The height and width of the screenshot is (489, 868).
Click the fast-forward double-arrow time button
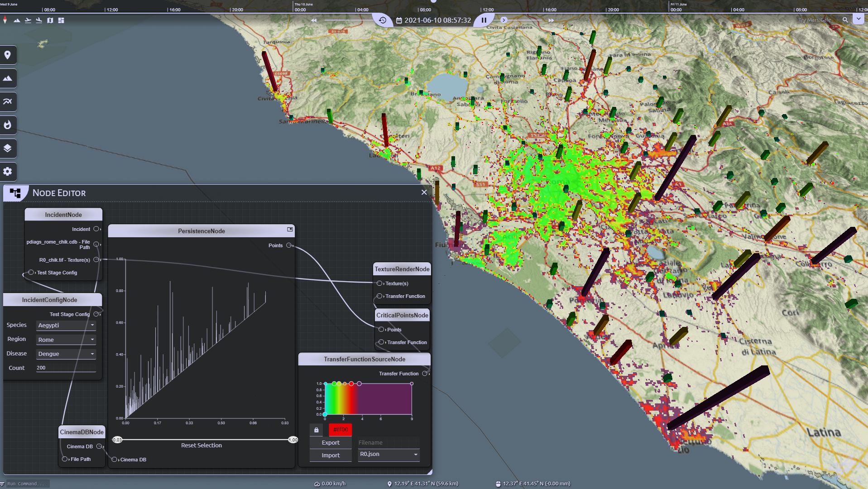tap(551, 20)
